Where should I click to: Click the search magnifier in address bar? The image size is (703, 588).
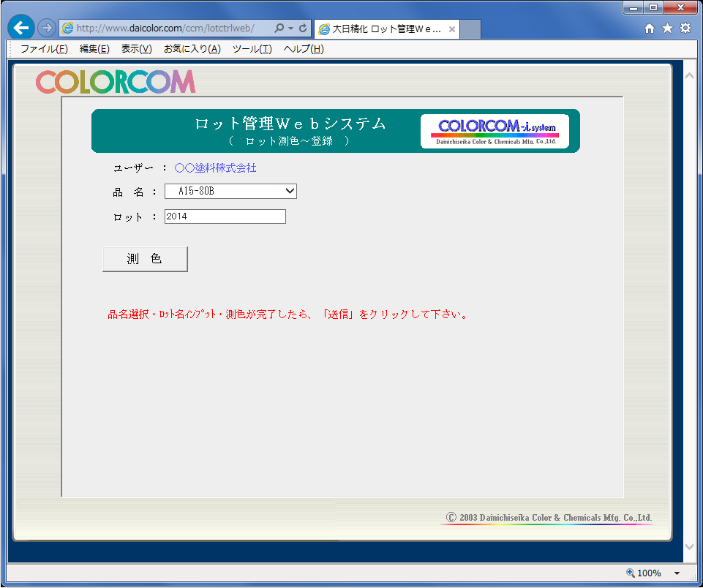point(279,28)
